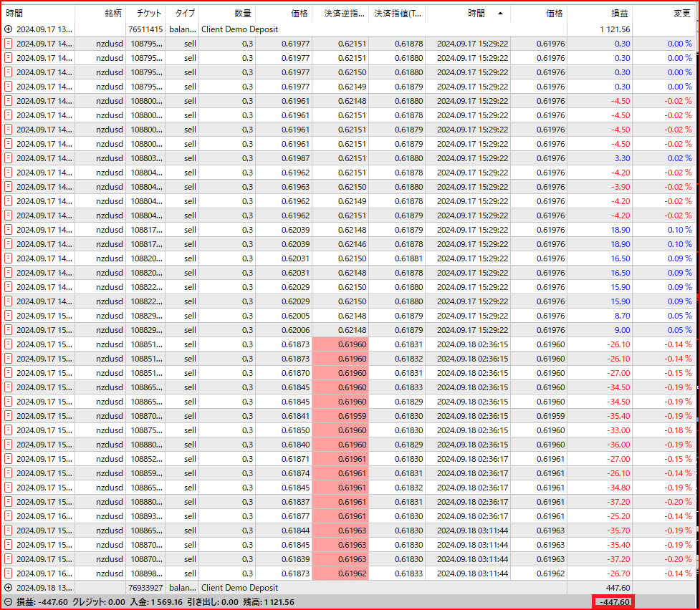700x610 pixels.
Task: Sort by the 変更 column header
Action: (664, 14)
